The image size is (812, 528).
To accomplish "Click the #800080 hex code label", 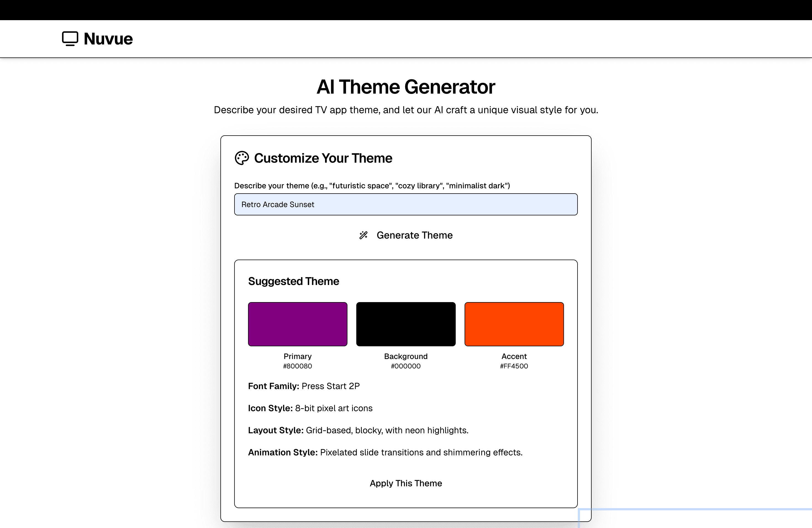I will 297,366.
